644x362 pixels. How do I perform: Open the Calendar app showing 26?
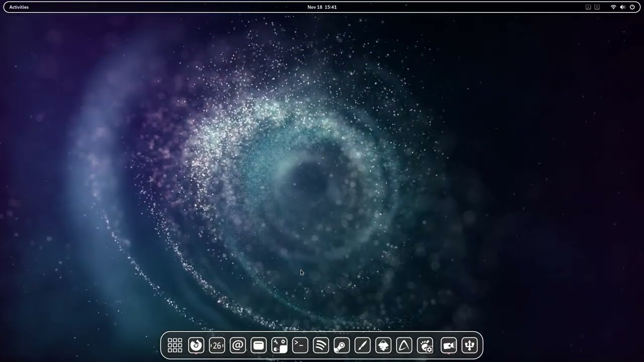[x=217, y=345]
